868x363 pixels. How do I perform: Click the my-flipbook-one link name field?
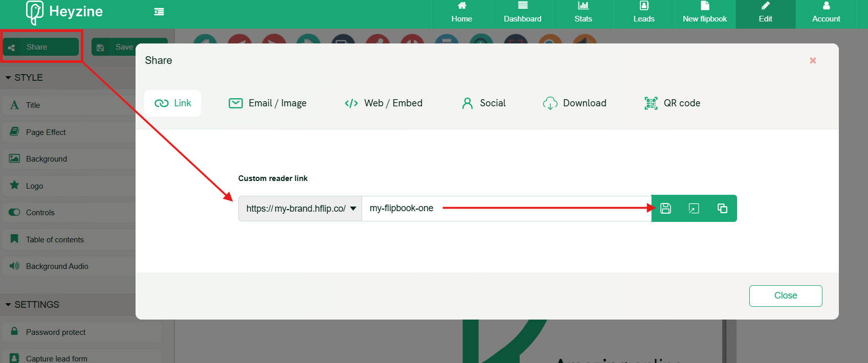pyautogui.click(x=506, y=209)
